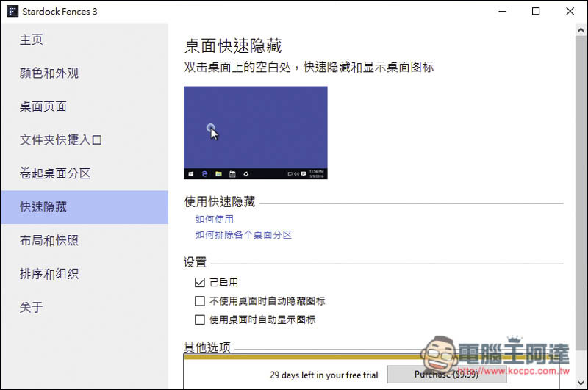The height and width of the screenshot is (390, 588).
Task: Select the 快速隐藏 sidebar item
Action: click(85, 207)
